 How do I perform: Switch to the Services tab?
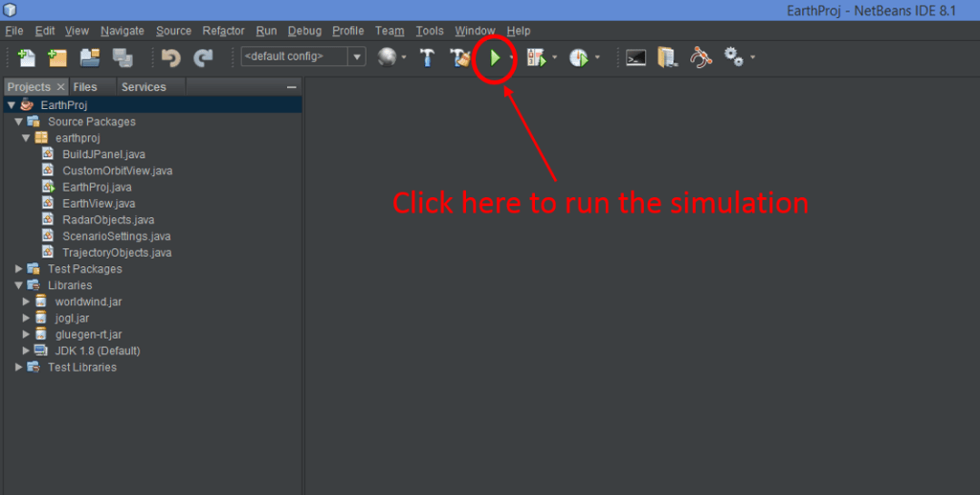[x=144, y=87]
